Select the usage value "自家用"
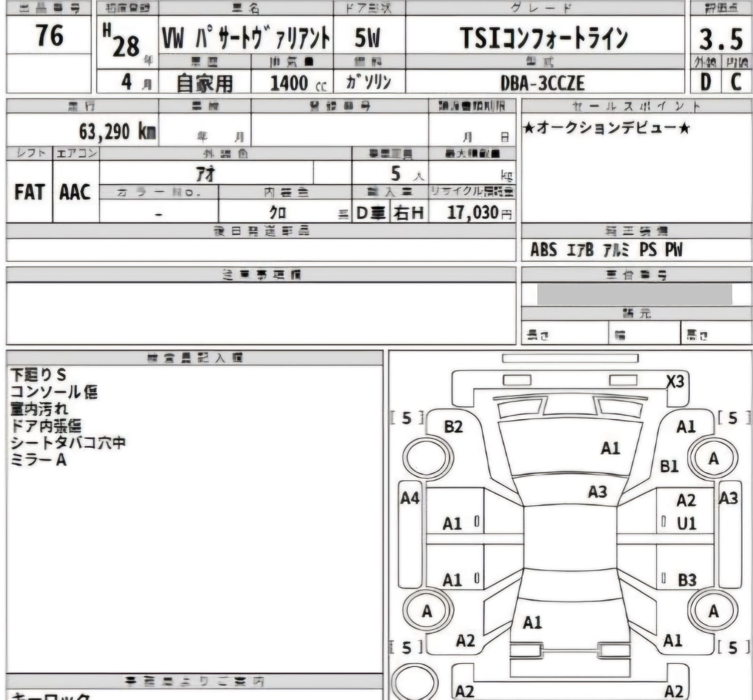Image resolution: width=753 pixels, height=700 pixels. pyautogui.click(x=204, y=83)
